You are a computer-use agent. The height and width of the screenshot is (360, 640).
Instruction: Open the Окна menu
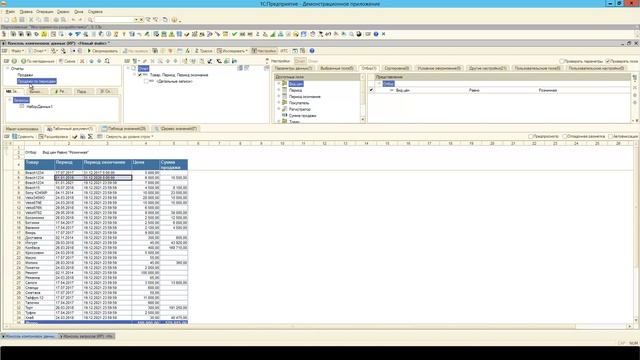pos(78,12)
